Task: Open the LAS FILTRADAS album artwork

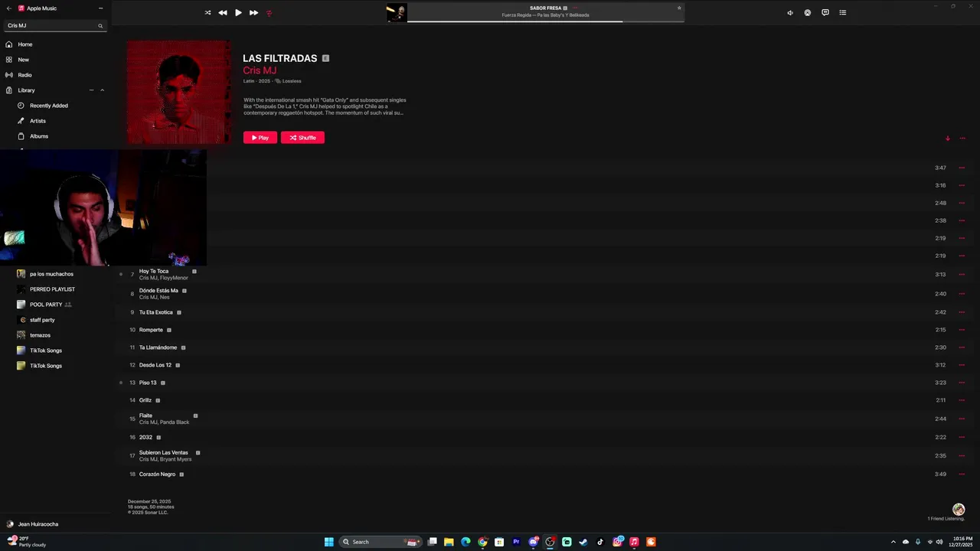Action: pyautogui.click(x=178, y=93)
